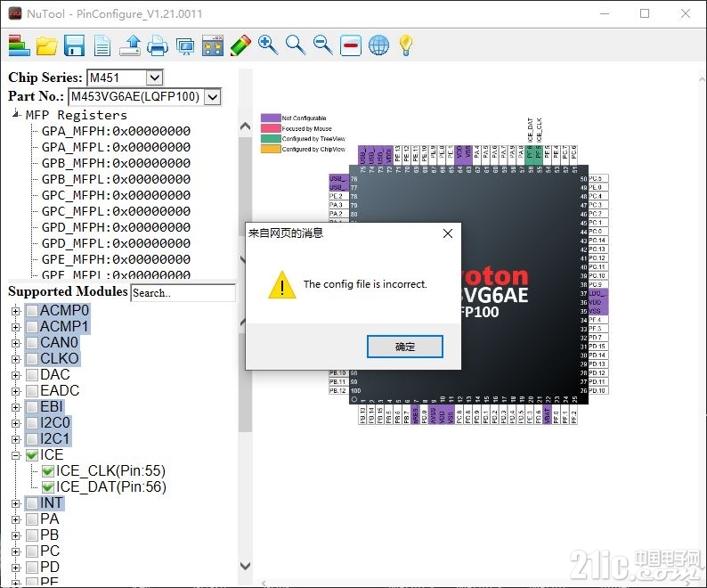
Task: Open the Part No. M453VG6AE dropdown
Action: 213,96
